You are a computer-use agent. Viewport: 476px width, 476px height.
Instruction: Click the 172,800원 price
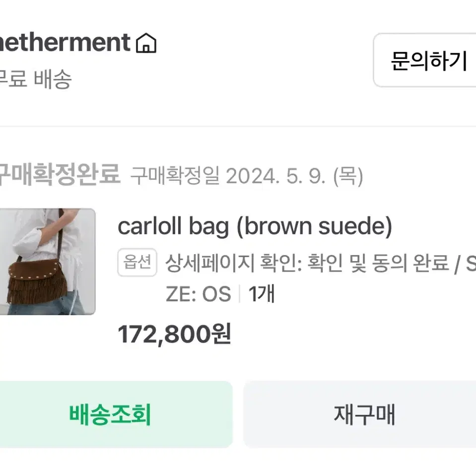(x=175, y=334)
